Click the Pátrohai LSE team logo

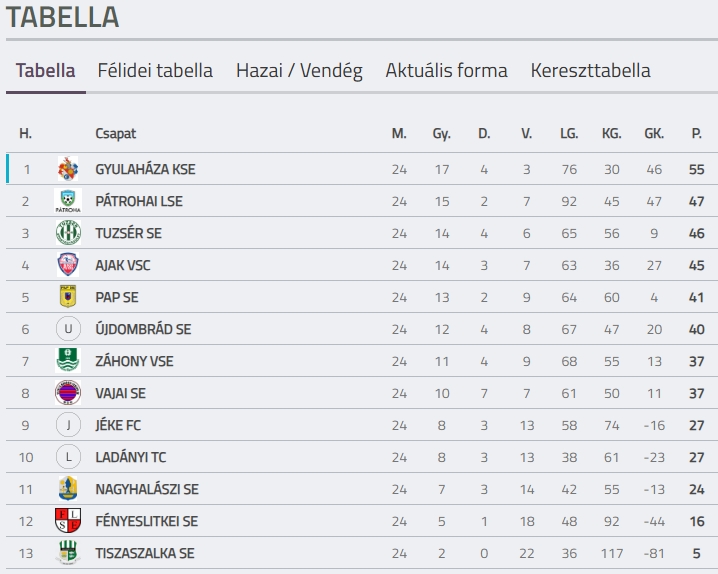[68, 200]
